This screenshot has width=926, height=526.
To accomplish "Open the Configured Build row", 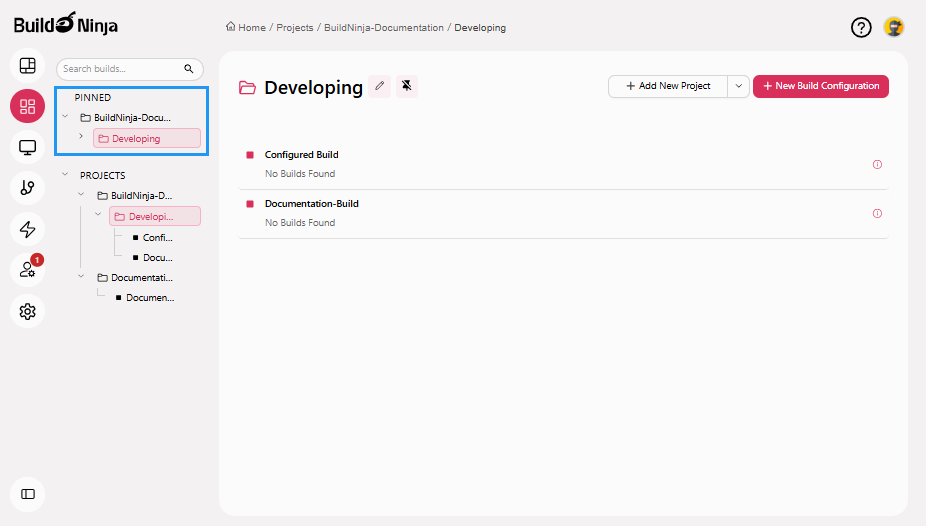I will point(563,165).
